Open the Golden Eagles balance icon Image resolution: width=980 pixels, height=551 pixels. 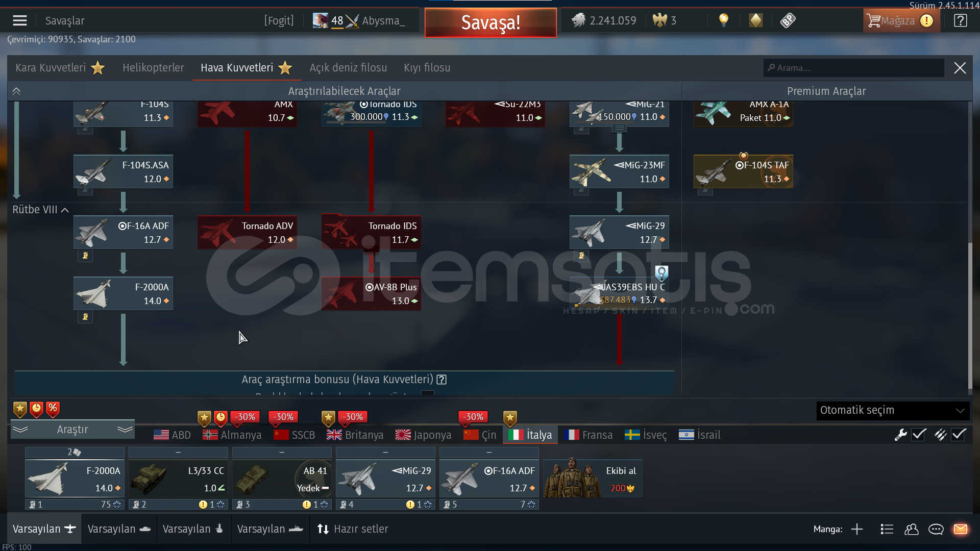point(660,20)
